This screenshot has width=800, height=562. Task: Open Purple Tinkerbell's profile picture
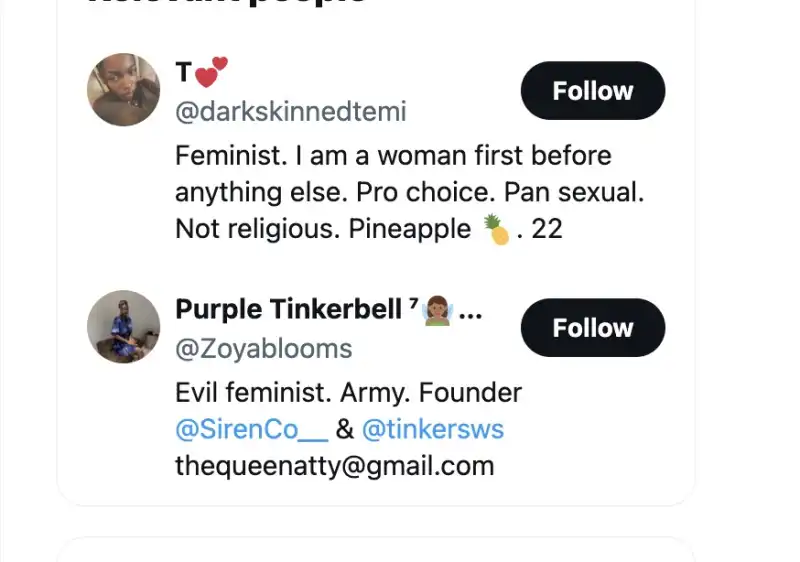pos(123,327)
